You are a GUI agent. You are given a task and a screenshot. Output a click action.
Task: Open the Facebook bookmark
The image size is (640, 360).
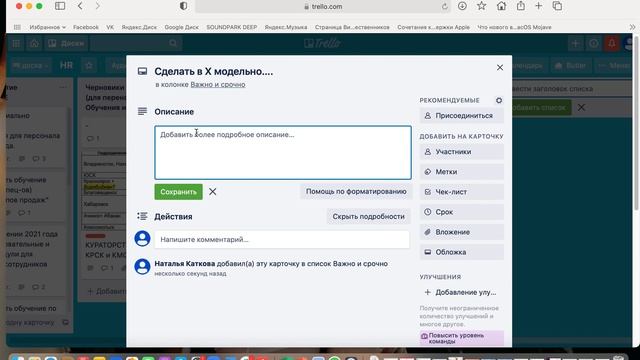pos(86,27)
